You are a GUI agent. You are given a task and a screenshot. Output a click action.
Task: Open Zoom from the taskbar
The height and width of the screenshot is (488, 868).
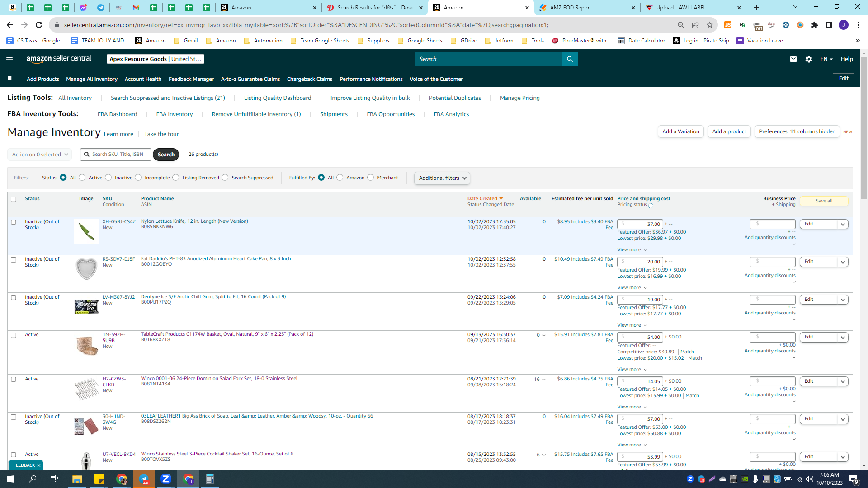(x=166, y=479)
